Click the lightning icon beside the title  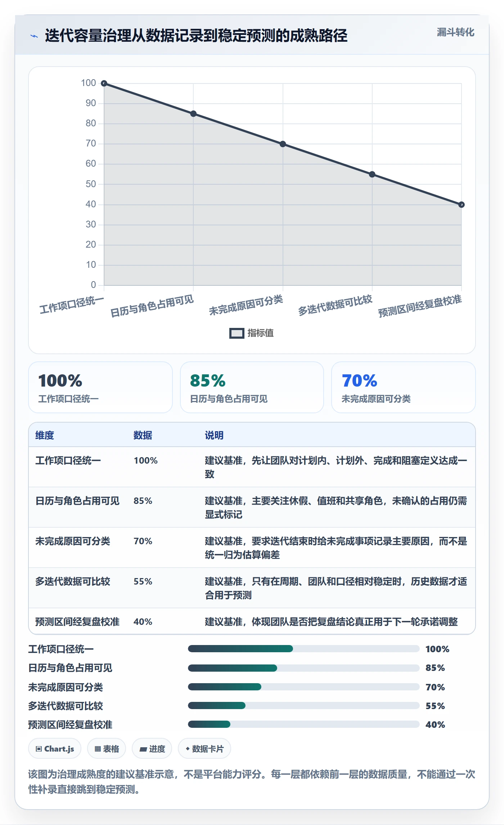pyautogui.click(x=34, y=36)
